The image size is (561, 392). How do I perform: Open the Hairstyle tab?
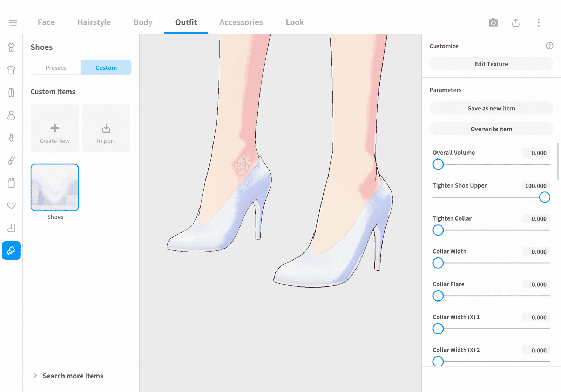(x=94, y=22)
